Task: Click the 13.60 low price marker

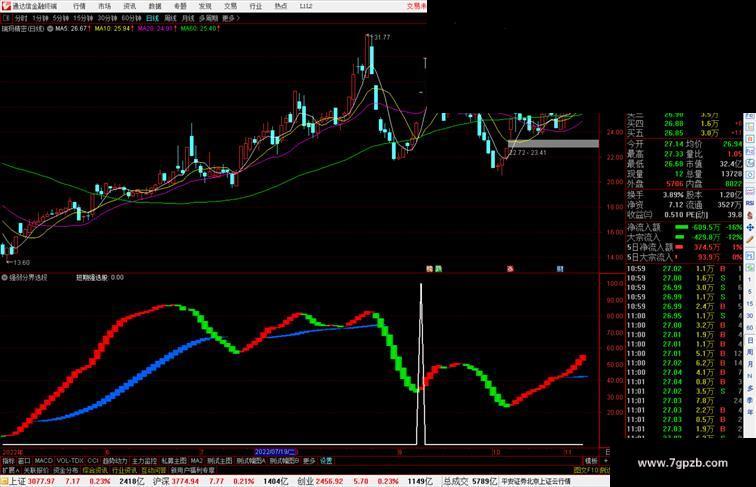Action: coord(20,262)
